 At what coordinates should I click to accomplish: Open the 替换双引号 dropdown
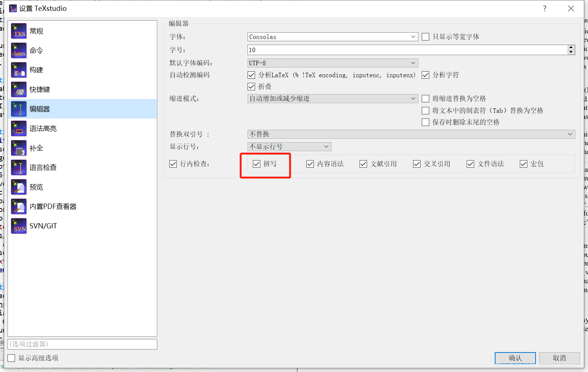411,134
